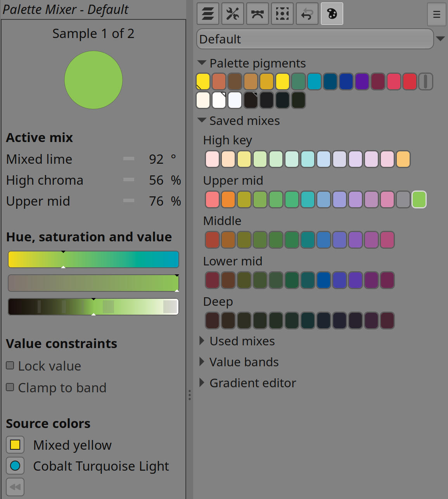Select the saturated blue Lower mid swatch
This screenshot has width=448, height=499.
(323, 280)
